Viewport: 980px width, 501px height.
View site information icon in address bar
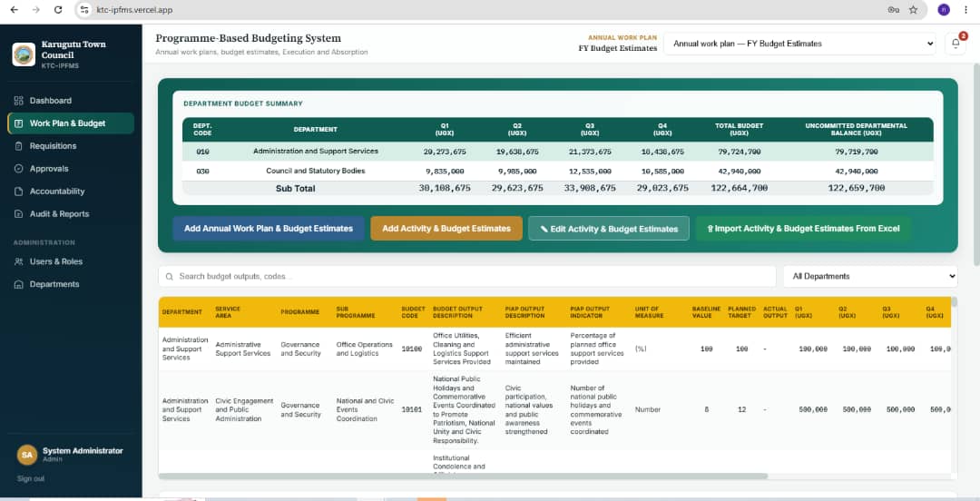[x=85, y=9]
